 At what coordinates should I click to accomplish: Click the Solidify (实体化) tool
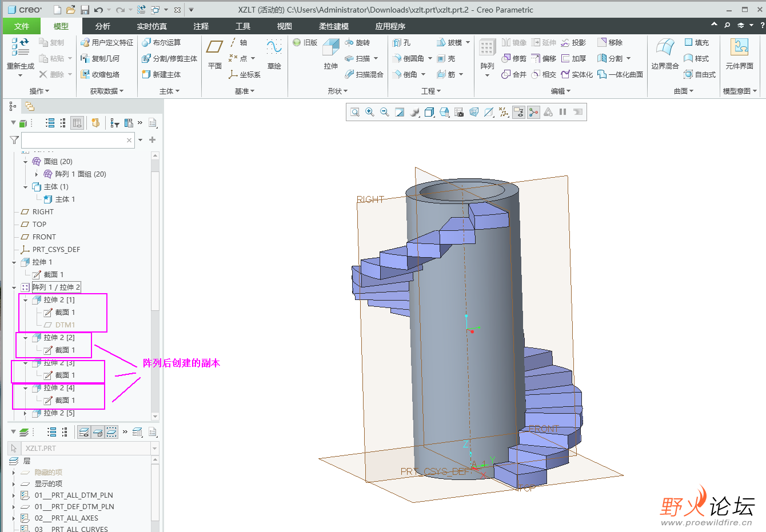(x=577, y=75)
